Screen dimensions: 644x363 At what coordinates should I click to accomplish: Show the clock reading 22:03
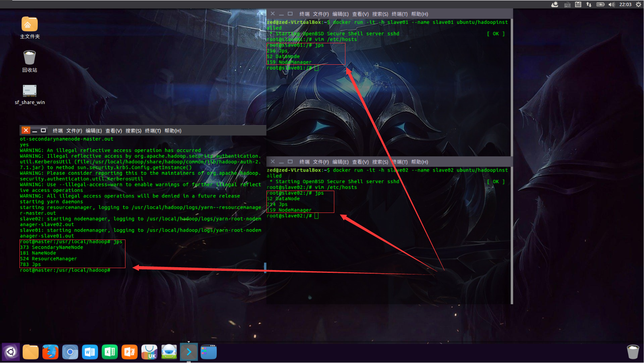(x=625, y=4)
